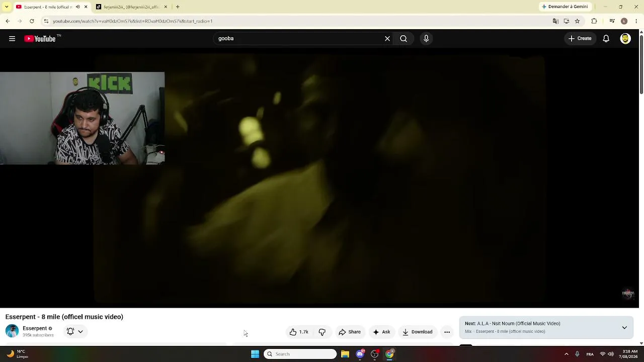Viewport: 644px width, 362px height.
Task: Open Google Chrome from the taskbar
Action: point(389,354)
